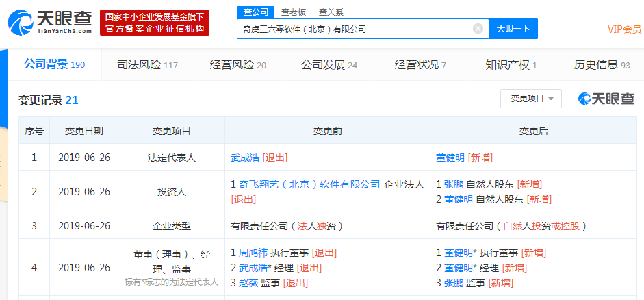
Task: Click the 变更后 column header
Action: pyautogui.click(x=534, y=131)
